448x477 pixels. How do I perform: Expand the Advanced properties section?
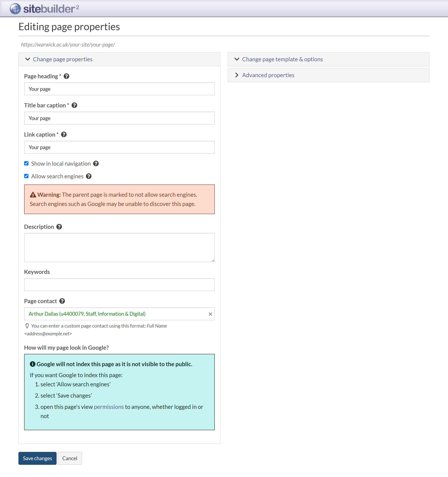pyautogui.click(x=268, y=75)
